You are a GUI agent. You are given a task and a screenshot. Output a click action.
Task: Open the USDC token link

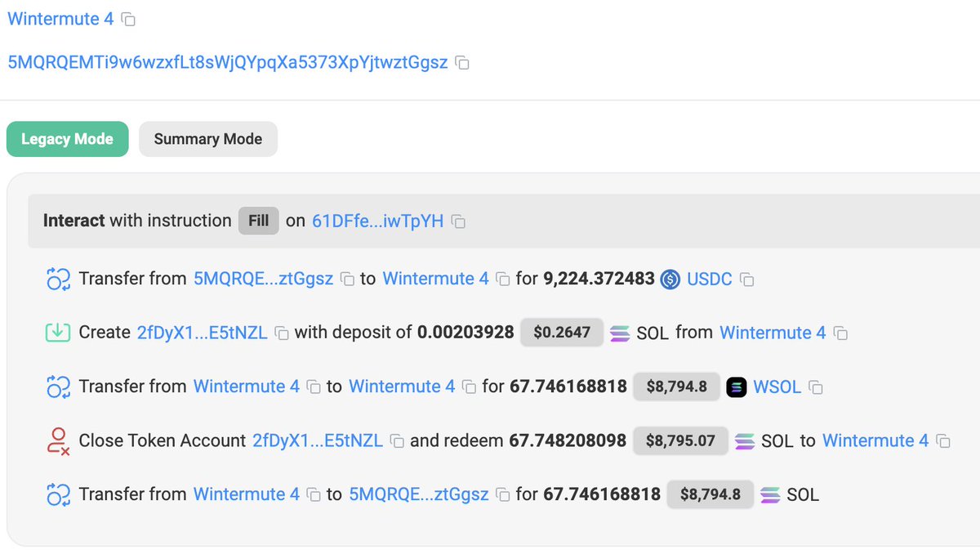click(x=710, y=279)
